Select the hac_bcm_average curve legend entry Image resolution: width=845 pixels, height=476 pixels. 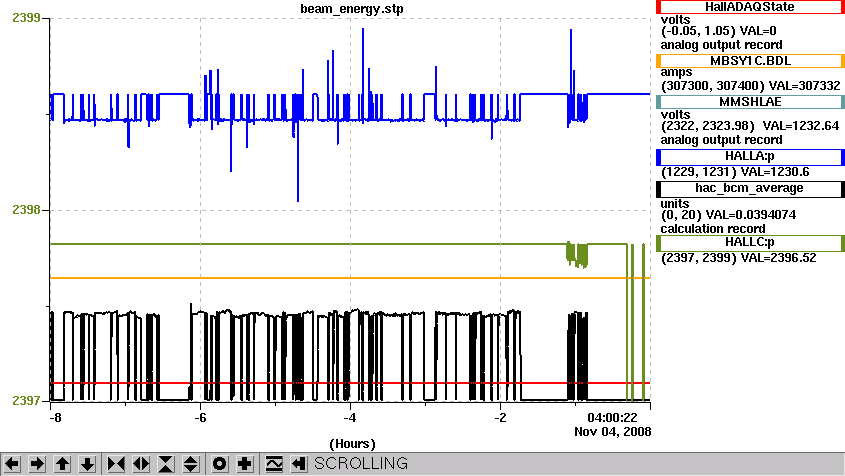pos(750,189)
